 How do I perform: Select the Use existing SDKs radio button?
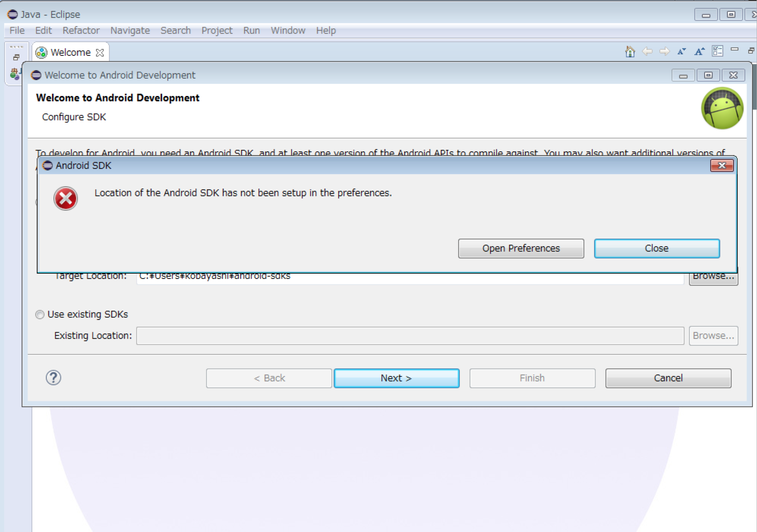coord(40,315)
